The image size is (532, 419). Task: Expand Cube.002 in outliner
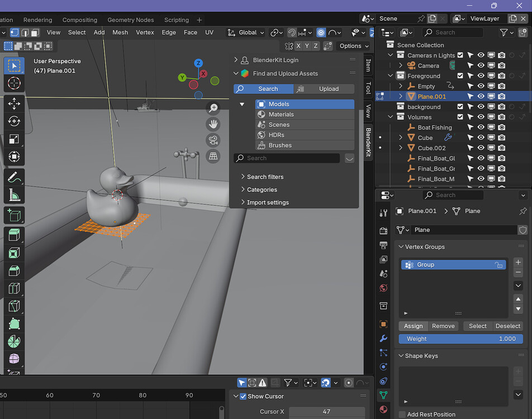pos(400,148)
